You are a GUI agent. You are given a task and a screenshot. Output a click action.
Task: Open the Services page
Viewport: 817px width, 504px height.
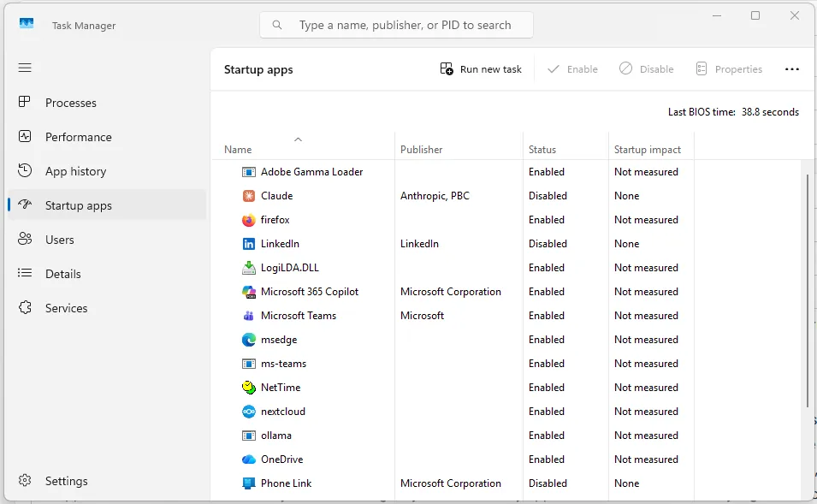(107, 308)
